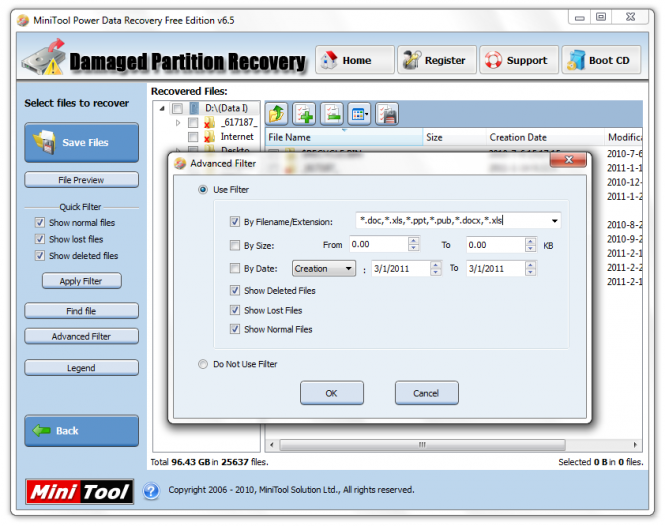Sort by Size column header
The width and height of the screenshot is (665, 526).
(455, 137)
